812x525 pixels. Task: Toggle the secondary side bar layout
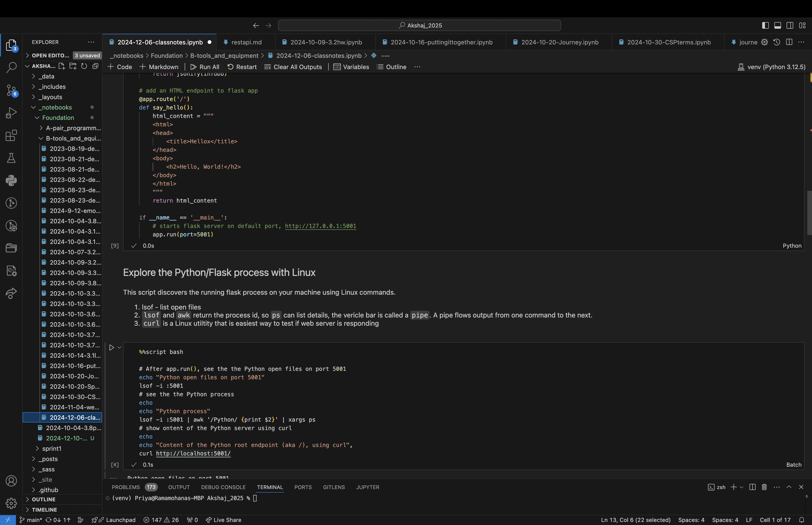tap(790, 25)
